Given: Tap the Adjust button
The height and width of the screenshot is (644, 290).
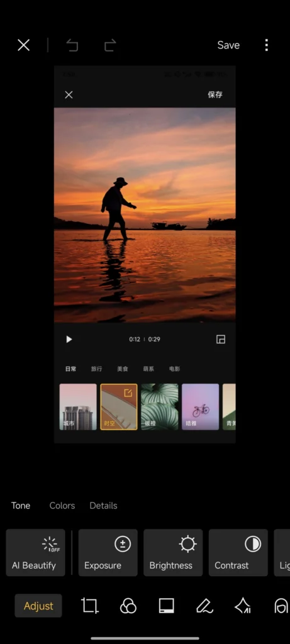Looking at the screenshot, I should (x=38, y=606).
